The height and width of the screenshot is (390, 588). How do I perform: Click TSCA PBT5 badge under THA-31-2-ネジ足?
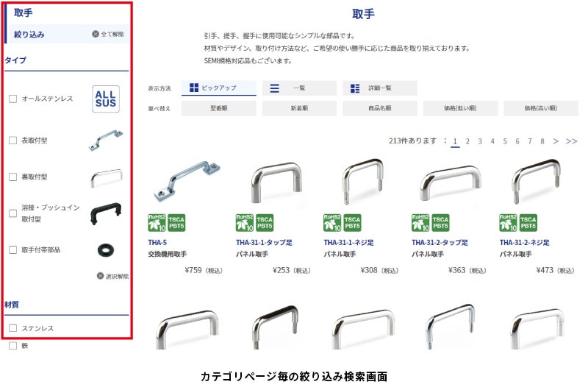pyautogui.click(x=528, y=222)
